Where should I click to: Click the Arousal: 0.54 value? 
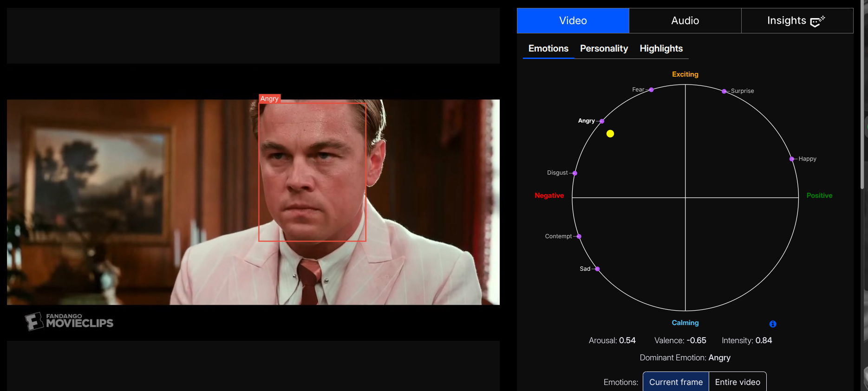tap(612, 340)
